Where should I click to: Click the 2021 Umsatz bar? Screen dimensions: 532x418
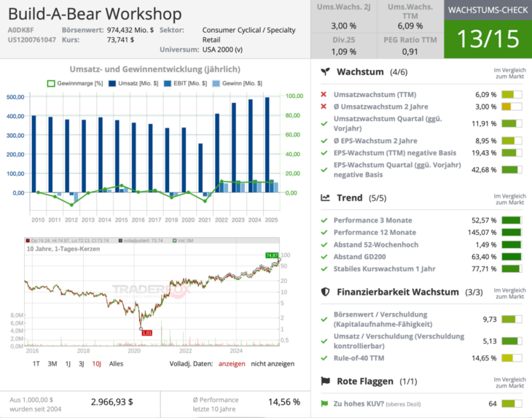pyautogui.click(x=200, y=168)
